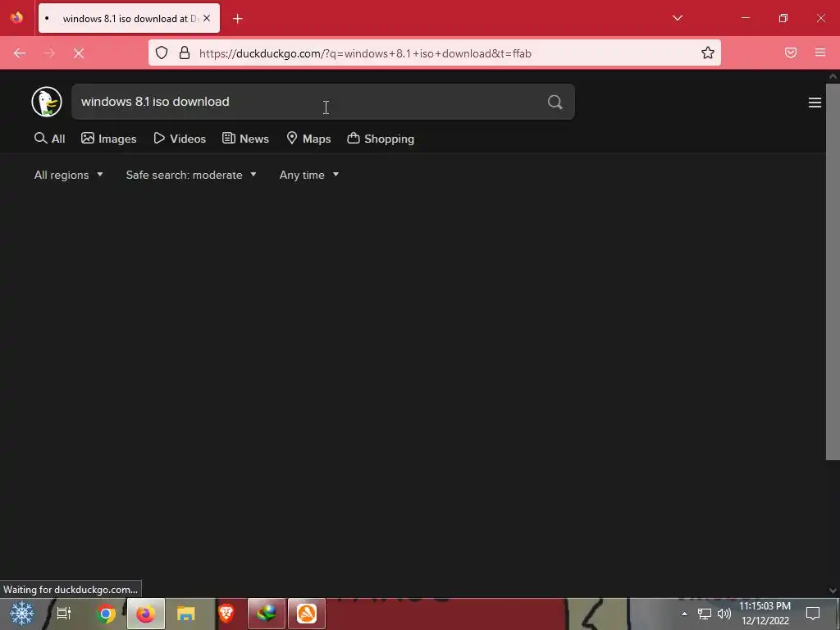Viewport: 840px width, 630px height.
Task: Click the DuckDuckGo logo
Action: pyautogui.click(x=47, y=102)
